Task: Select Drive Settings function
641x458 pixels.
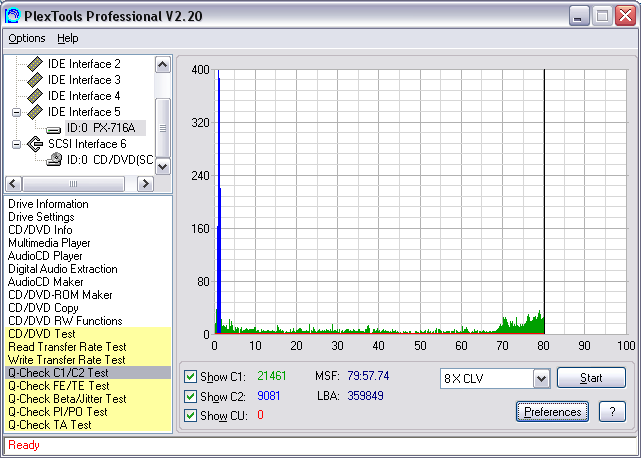Action: pyautogui.click(x=41, y=217)
